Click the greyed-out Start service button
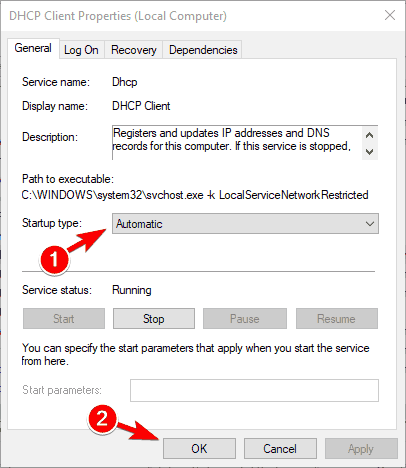Image resolution: width=406 pixels, height=468 pixels. click(x=64, y=319)
